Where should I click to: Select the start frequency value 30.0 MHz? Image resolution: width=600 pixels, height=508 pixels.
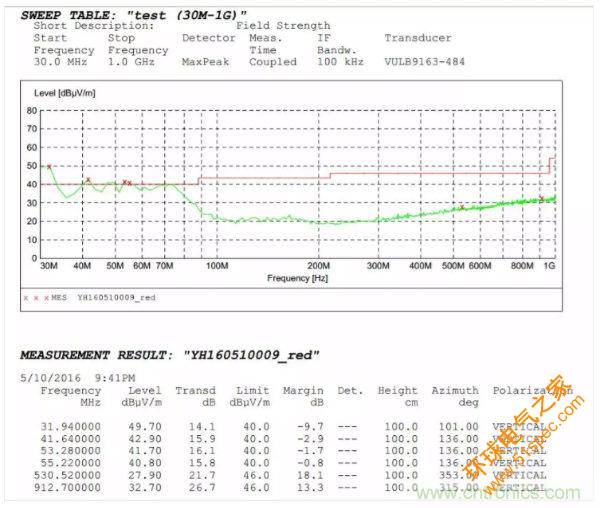pyautogui.click(x=60, y=62)
